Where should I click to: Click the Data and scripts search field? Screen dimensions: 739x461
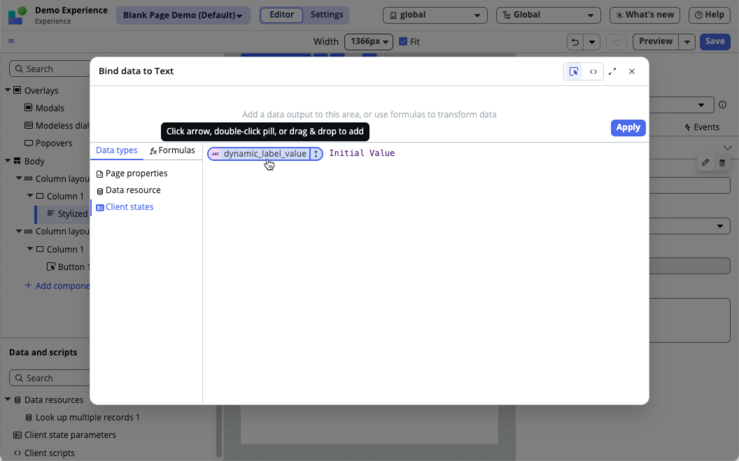[49, 378]
